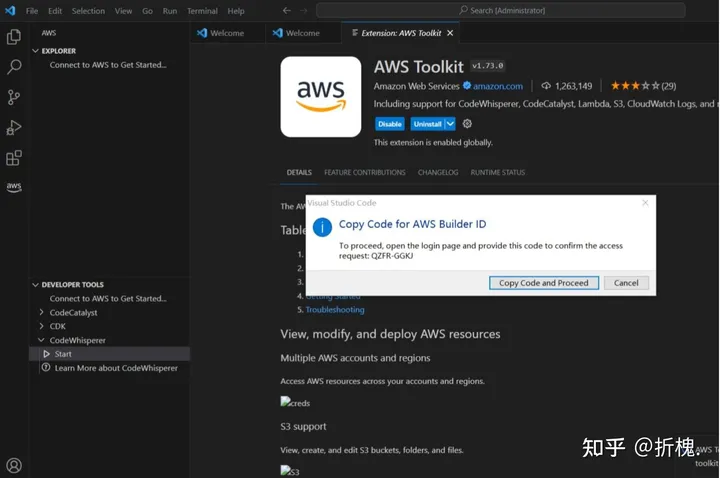Click Copy Code and Proceed button
Viewport: 720px width, 478px height.
[x=544, y=283]
